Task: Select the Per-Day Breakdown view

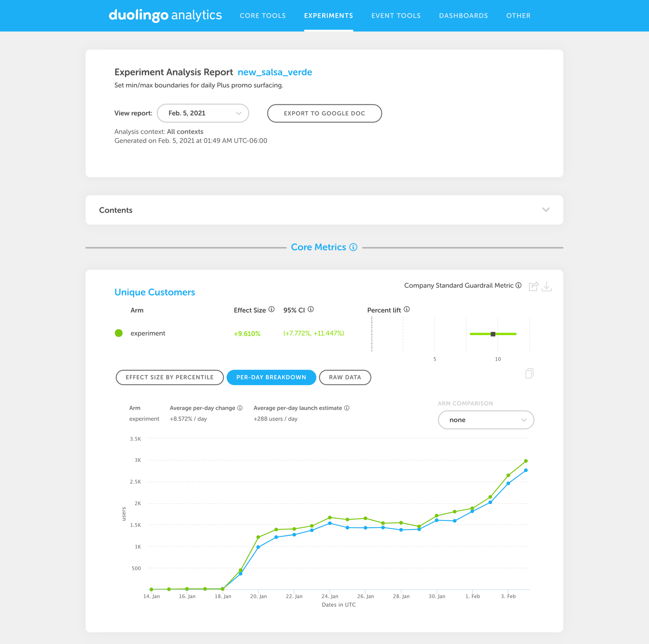Action: [x=271, y=377]
